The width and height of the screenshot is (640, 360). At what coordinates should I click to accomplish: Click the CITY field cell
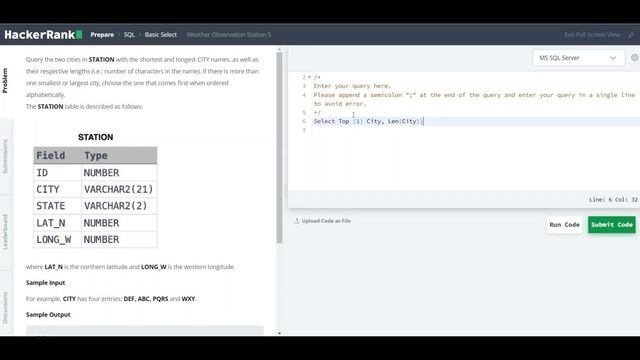pos(57,189)
